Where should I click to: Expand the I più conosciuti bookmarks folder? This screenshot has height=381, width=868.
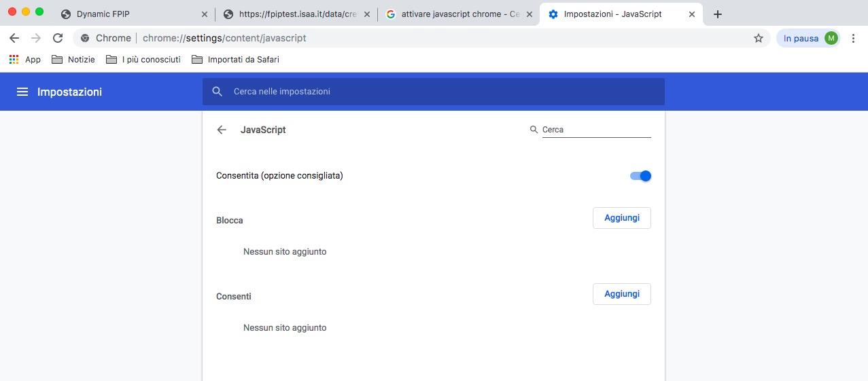click(x=143, y=60)
